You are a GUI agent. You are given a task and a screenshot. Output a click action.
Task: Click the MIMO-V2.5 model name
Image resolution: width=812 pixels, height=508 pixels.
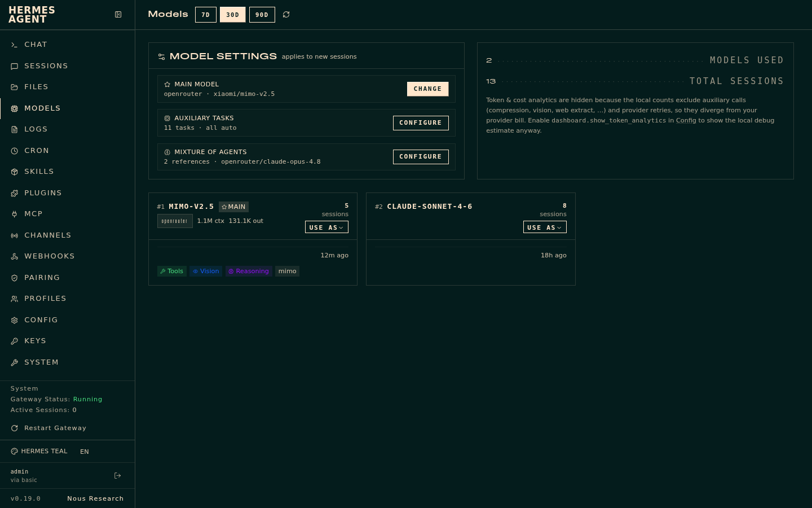pyautogui.click(x=191, y=207)
